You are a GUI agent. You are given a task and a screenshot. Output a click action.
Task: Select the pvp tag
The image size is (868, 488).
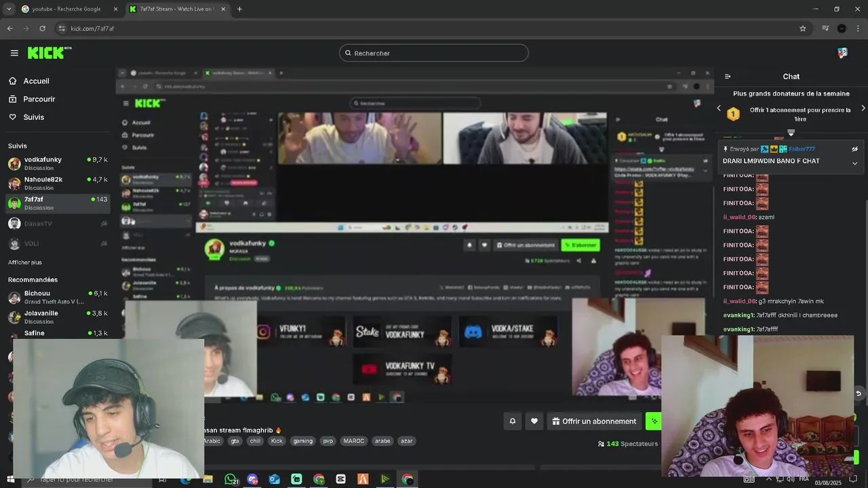click(328, 441)
